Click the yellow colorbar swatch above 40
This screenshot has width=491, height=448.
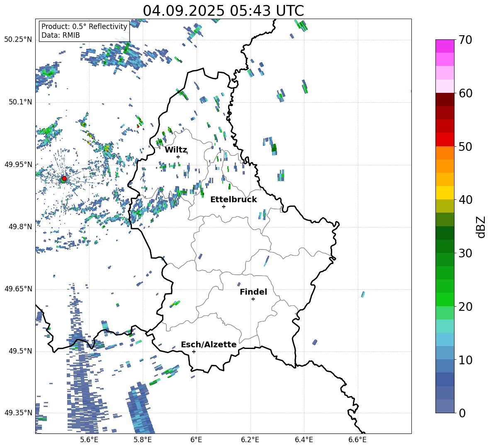tap(445, 193)
